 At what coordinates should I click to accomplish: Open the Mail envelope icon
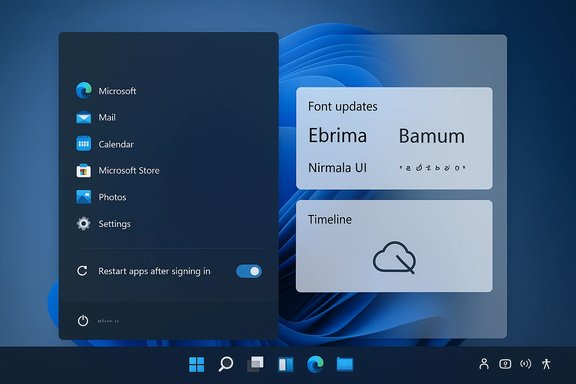coord(84,118)
